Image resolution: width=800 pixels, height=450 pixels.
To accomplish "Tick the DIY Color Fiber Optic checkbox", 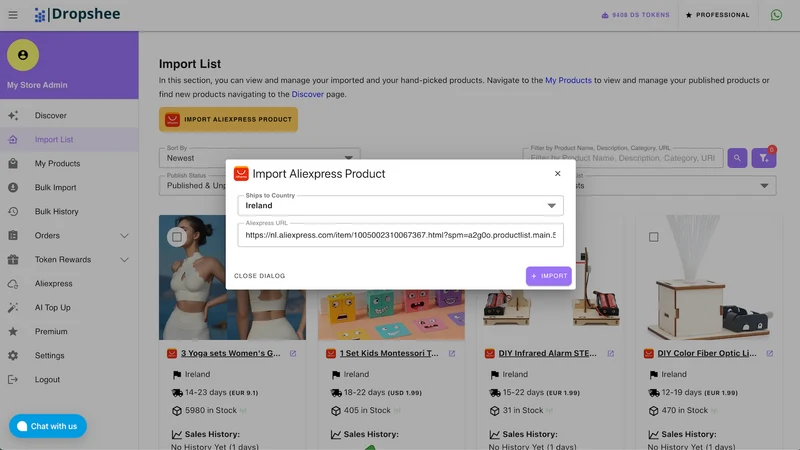I will 654,237.
